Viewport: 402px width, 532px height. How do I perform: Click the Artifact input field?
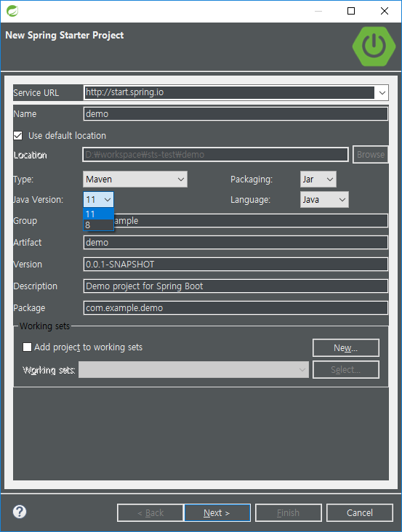pyautogui.click(x=236, y=243)
